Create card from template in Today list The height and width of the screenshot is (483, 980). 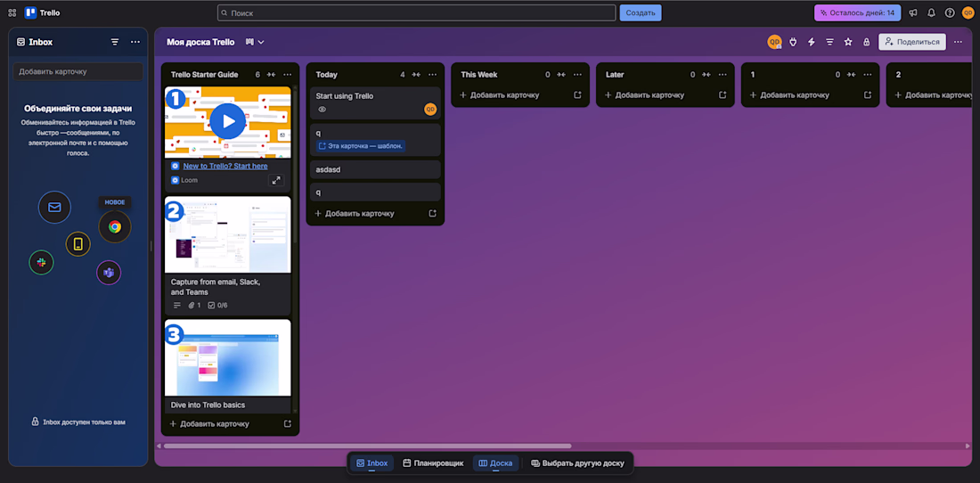432,214
